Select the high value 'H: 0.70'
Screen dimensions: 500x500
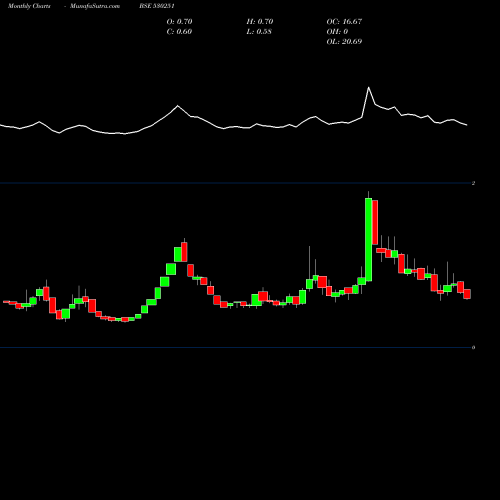260,21
